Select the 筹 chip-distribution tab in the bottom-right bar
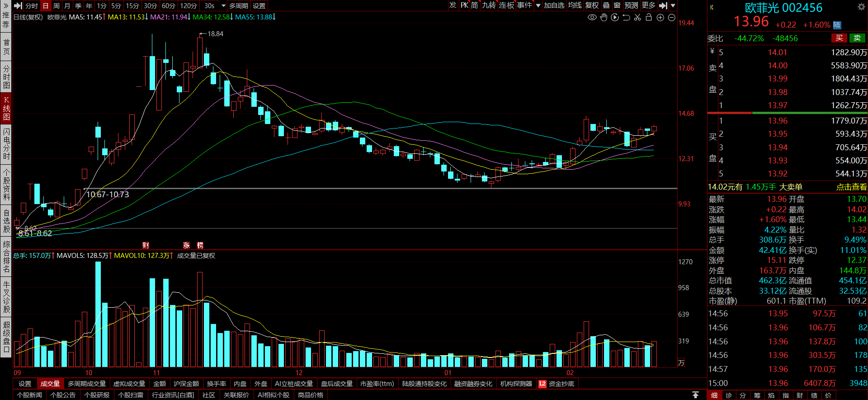The height and width of the screenshot is (400, 868). tap(757, 395)
